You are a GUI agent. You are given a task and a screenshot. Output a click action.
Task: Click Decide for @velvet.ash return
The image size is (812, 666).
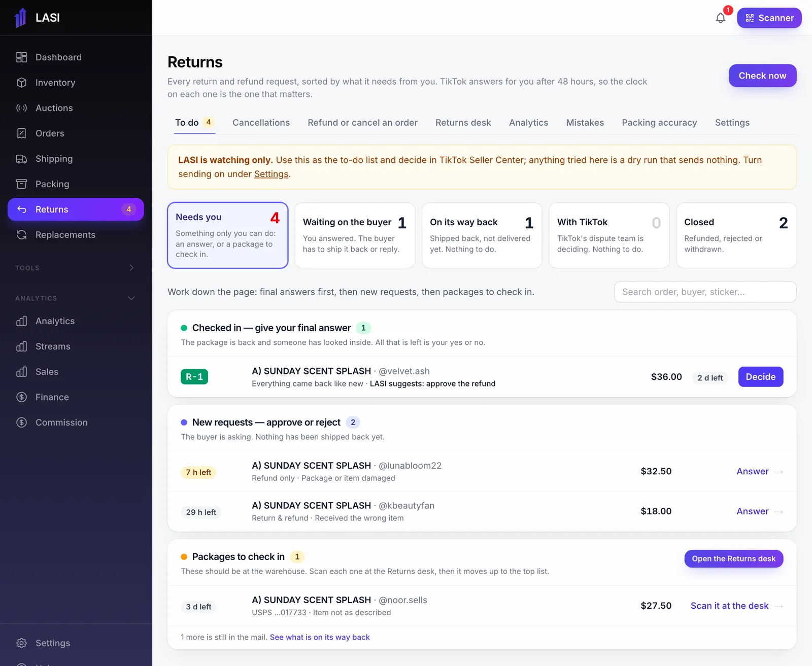point(760,377)
